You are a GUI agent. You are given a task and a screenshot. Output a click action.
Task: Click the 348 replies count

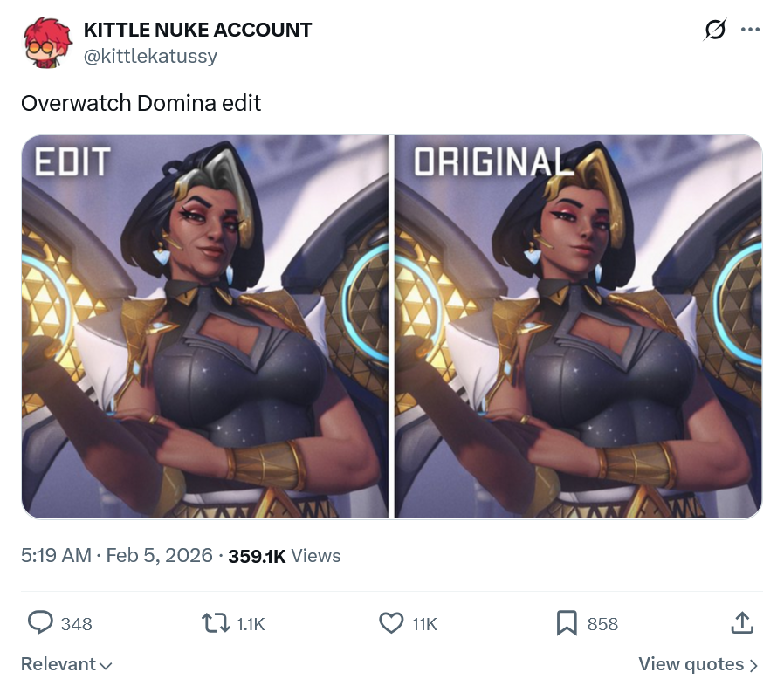tap(76, 624)
